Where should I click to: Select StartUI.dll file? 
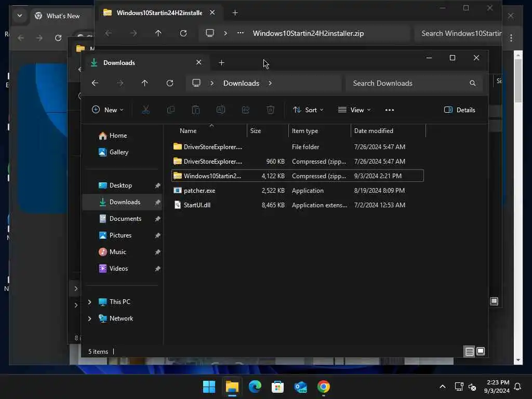click(x=298, y=205)
